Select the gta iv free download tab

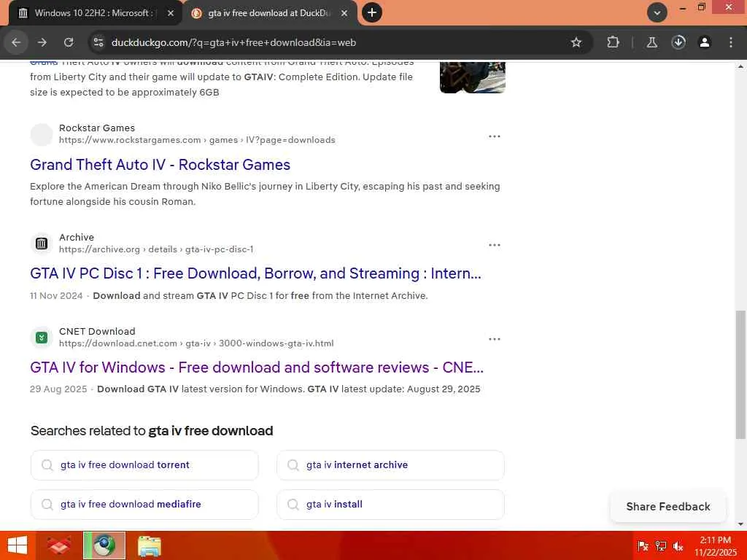(x=269, y=13)
